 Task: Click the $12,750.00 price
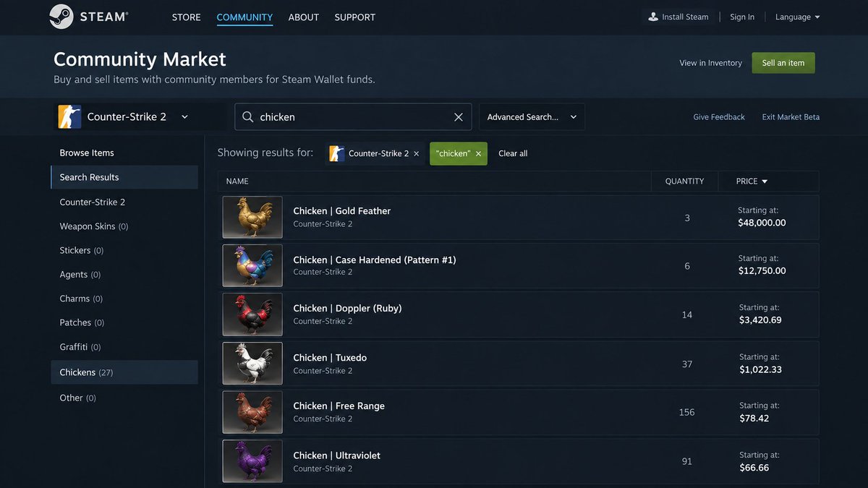(762, 271)
